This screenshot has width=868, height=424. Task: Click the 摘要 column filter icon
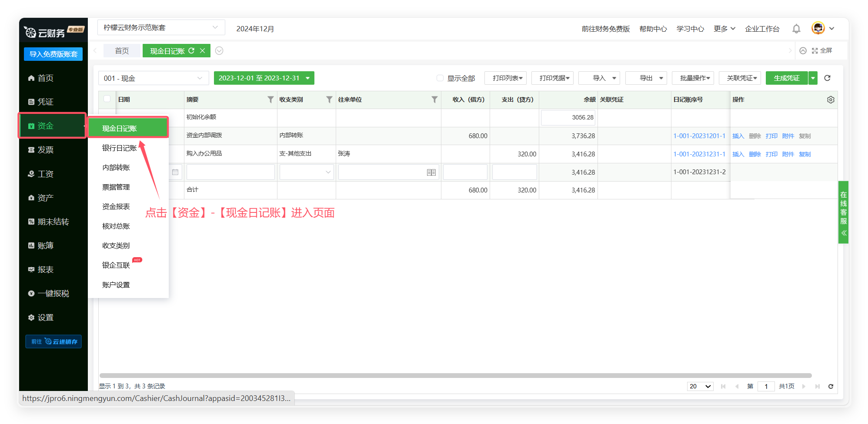pyautogui.click(x=270, y=100)
